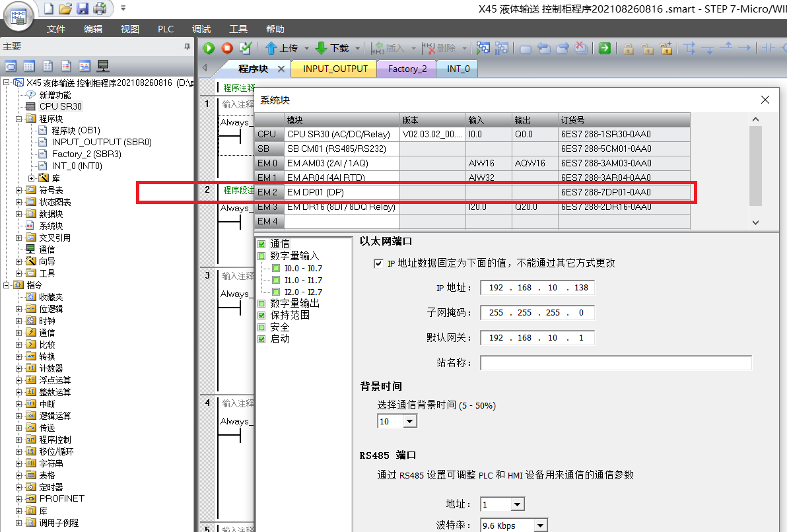Select the EM DP01 (DP) module row
The width and height of the screenshot is (787, 532).
point(342,192)
